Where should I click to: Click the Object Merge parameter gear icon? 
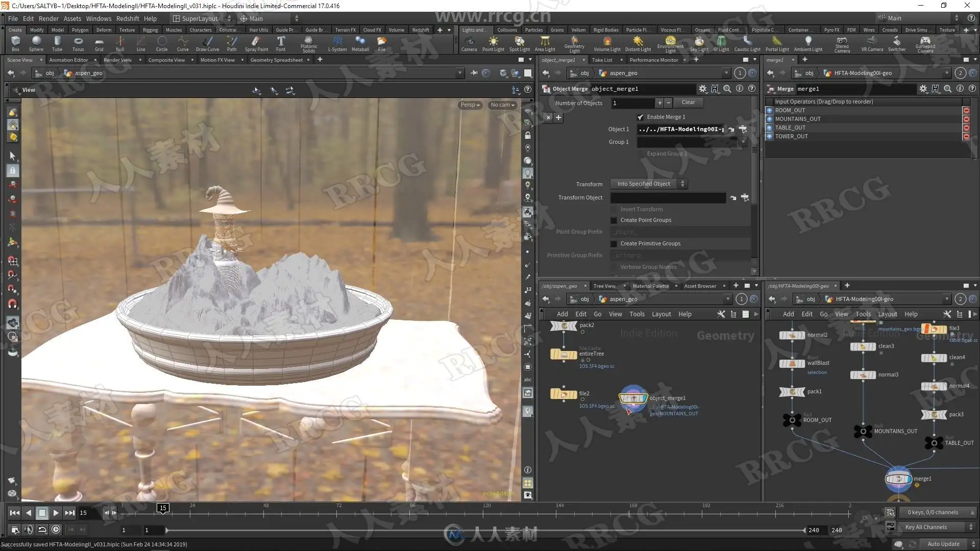click(x=703, y=89)
